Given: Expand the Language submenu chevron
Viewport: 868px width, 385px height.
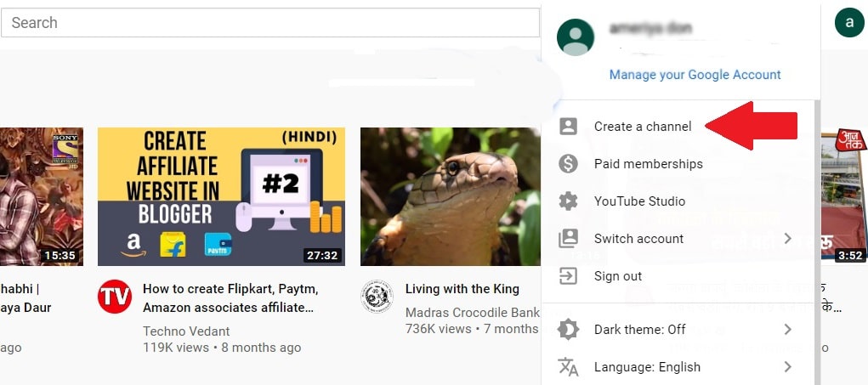Looking at the screenshot, I should (x=787, y=367).
